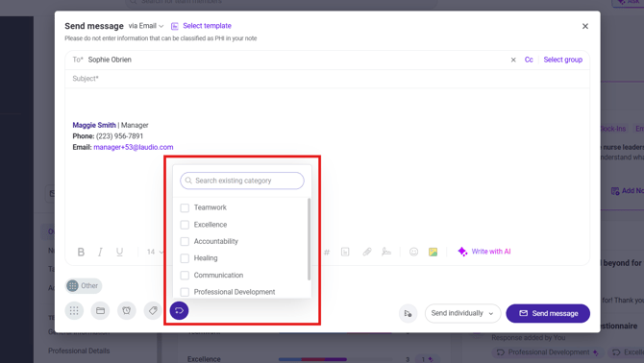
Task: Open the font size 14 dropdown
Action: [x=155, y=252]
